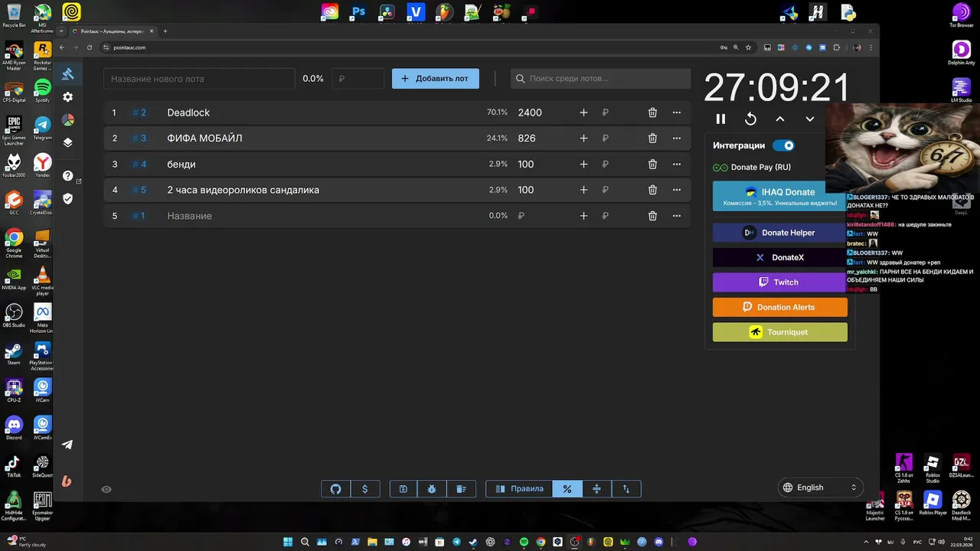Click Добавить лот button
Screen dimensions: 980x551
436,78
